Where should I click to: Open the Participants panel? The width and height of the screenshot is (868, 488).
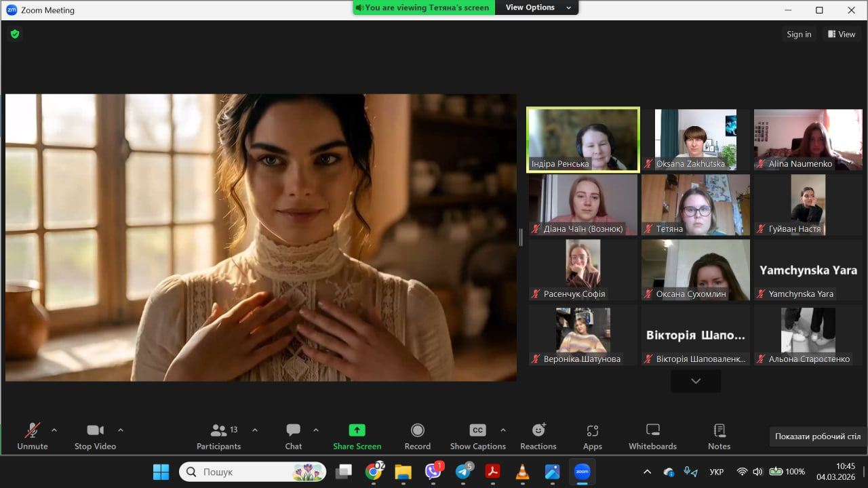[x=218, y=436]
